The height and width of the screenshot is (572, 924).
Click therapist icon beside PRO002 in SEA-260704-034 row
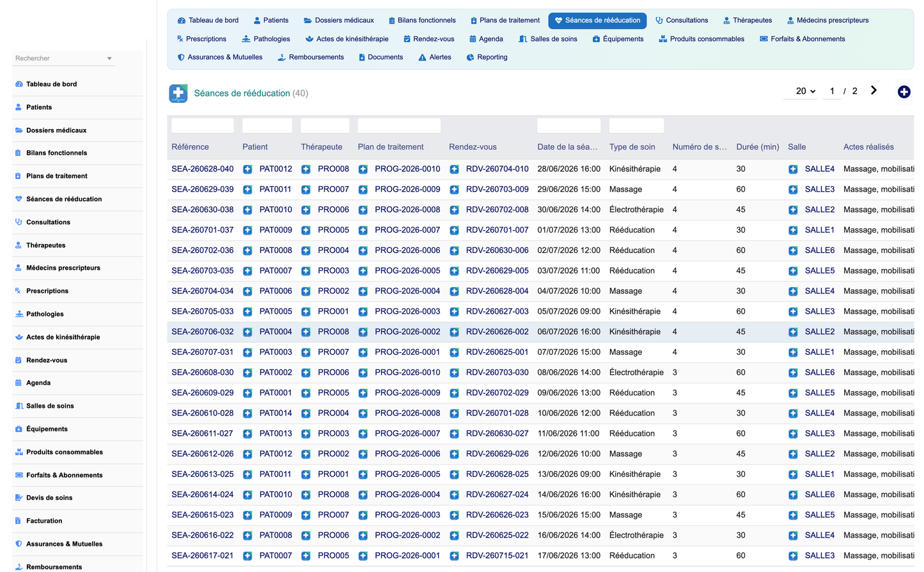(x=306, y=291)
